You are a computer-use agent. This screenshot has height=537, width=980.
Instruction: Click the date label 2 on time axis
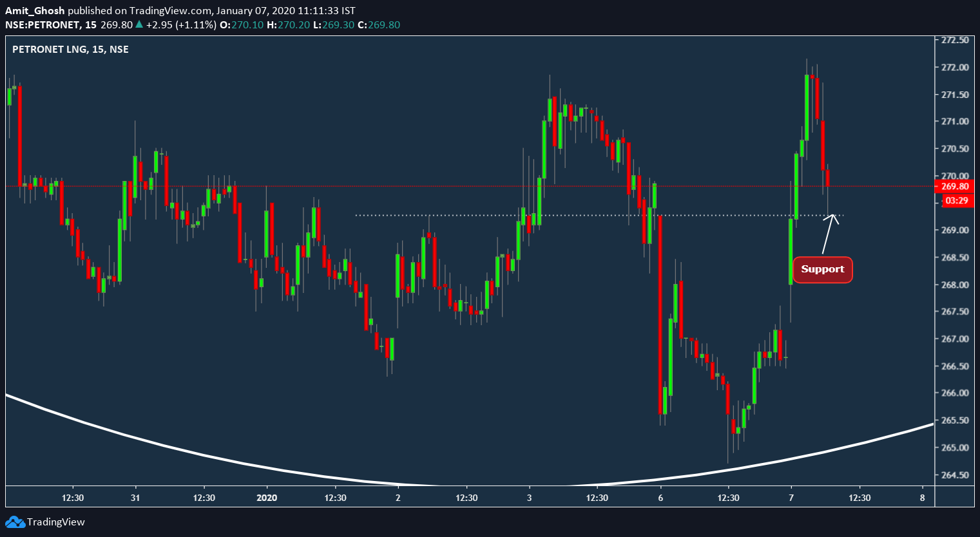(x=398, y=498)
